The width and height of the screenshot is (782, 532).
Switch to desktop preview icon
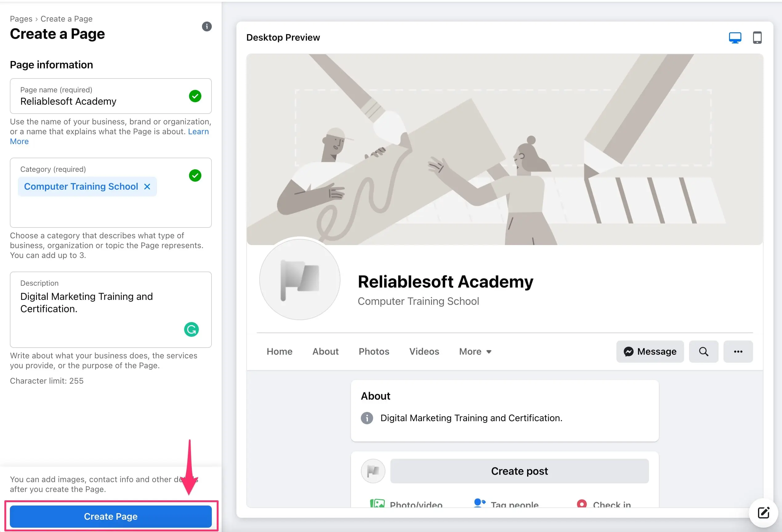point(735,38)
